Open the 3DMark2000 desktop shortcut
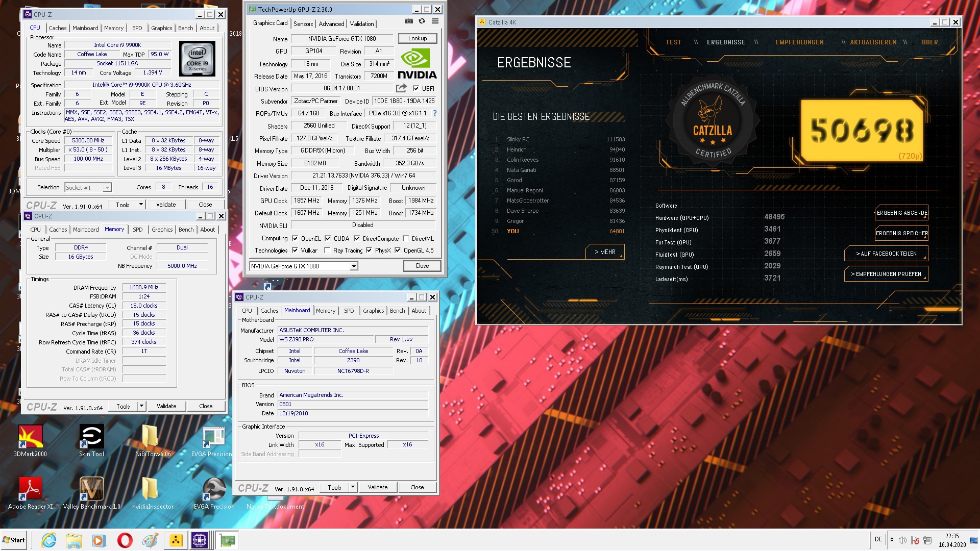The width and height of the screenshot is (980, 551). pyautogui.click(x=31, y=441)
